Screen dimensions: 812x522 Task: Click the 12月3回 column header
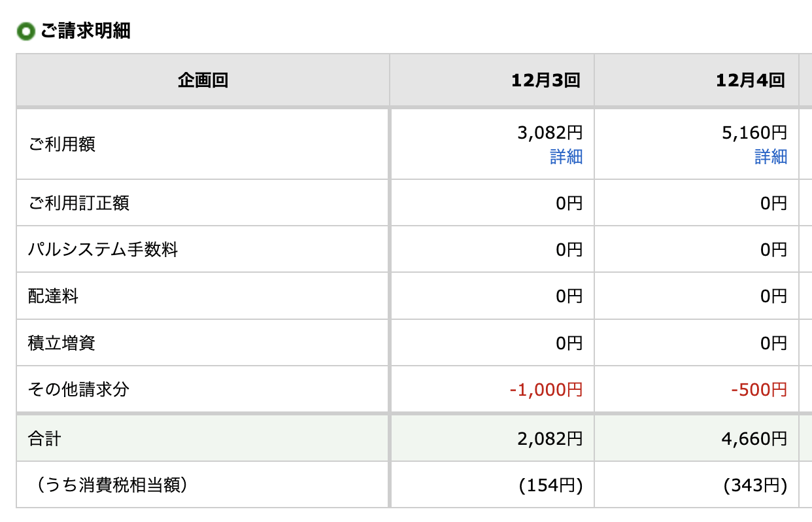pos(546,80)
